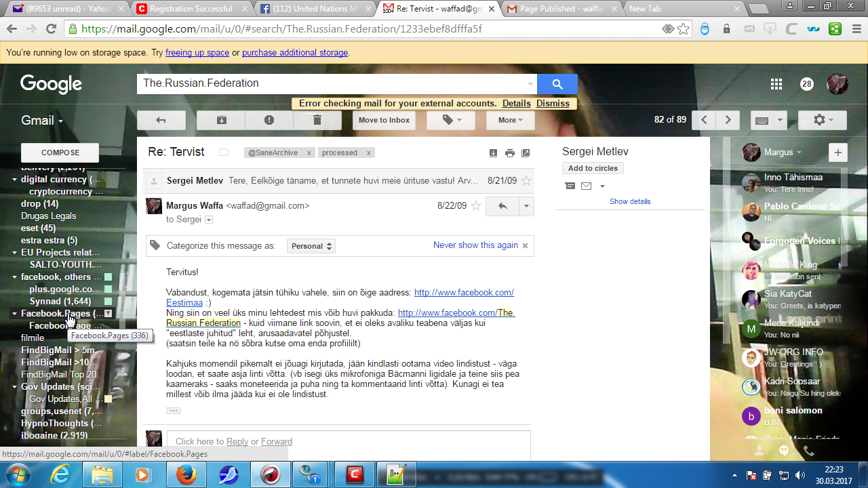This screenshot has width=868, height=488.
Task: Show search options dropdown arrow
Action: pyautogui.click(x=530, y=84)
